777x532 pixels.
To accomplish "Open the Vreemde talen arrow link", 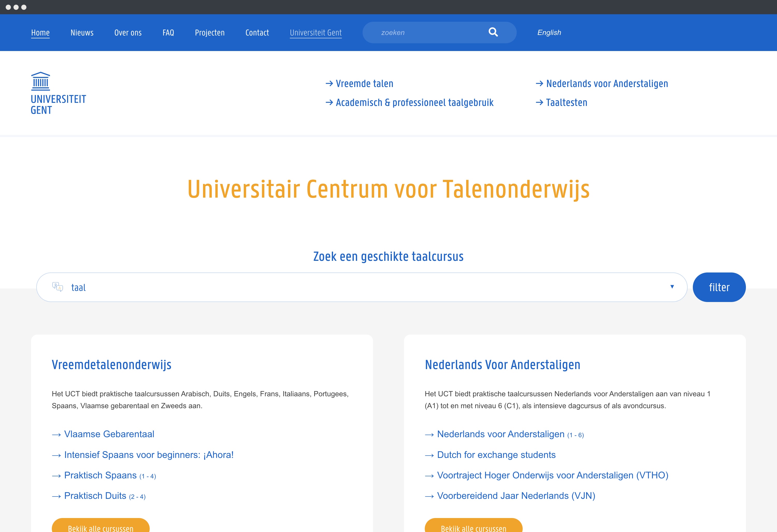I will click(x=364, y=84).
